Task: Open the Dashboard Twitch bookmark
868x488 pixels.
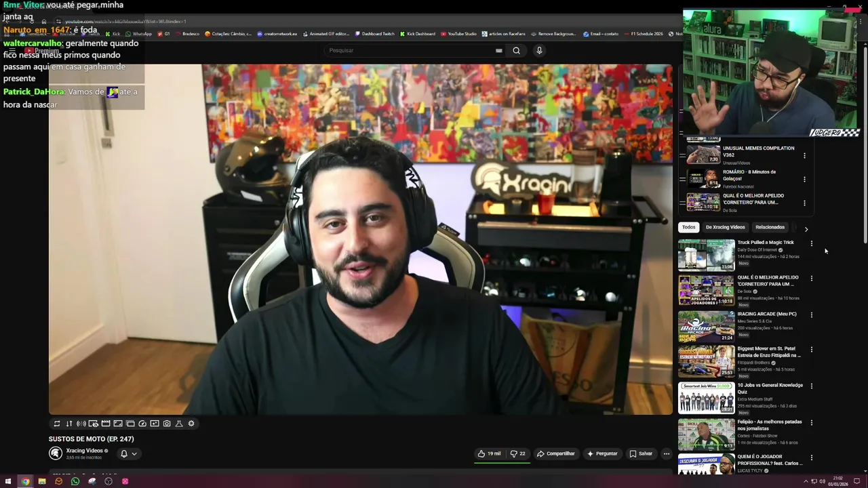Action: click(x=374, y=34)
